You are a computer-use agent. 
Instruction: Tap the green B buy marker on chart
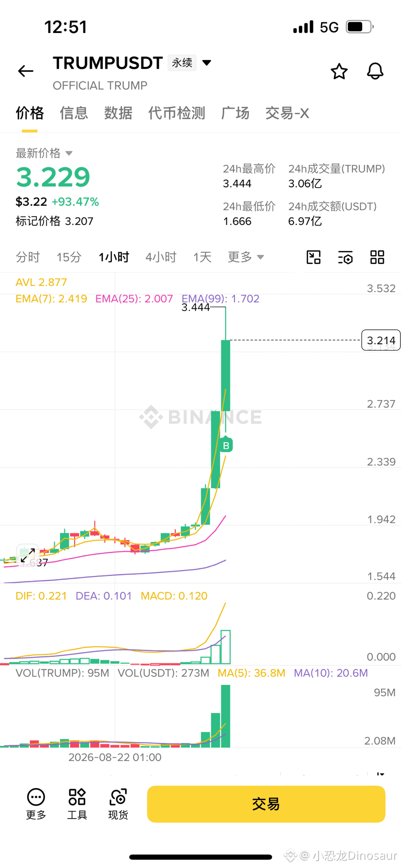(x=226, y=445)
